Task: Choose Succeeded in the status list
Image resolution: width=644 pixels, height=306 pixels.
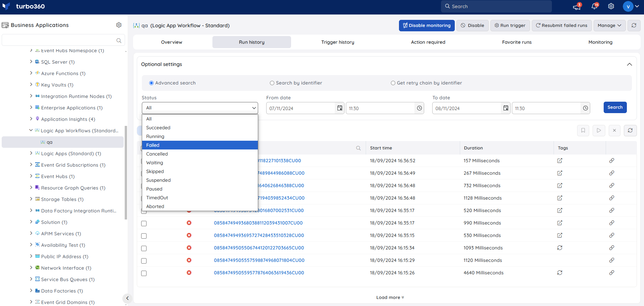Action: [200, 128]
